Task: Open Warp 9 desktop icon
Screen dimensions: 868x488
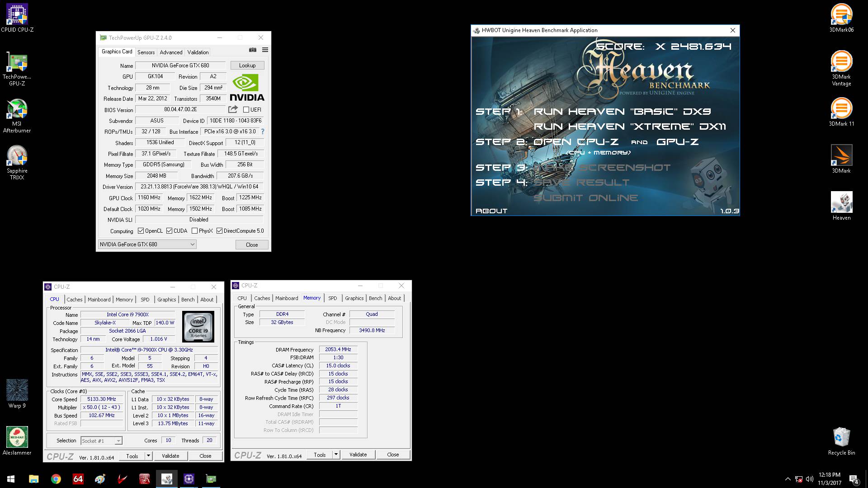Action: [17, 394]
